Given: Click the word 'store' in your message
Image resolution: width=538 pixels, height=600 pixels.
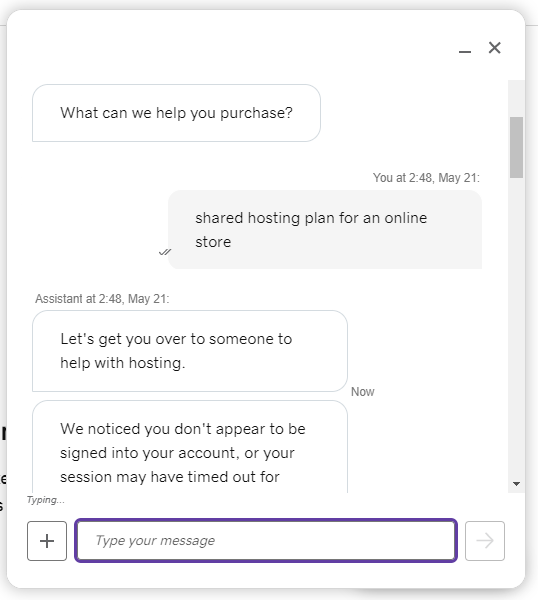Looking at the screenshot, I should 213,242.
